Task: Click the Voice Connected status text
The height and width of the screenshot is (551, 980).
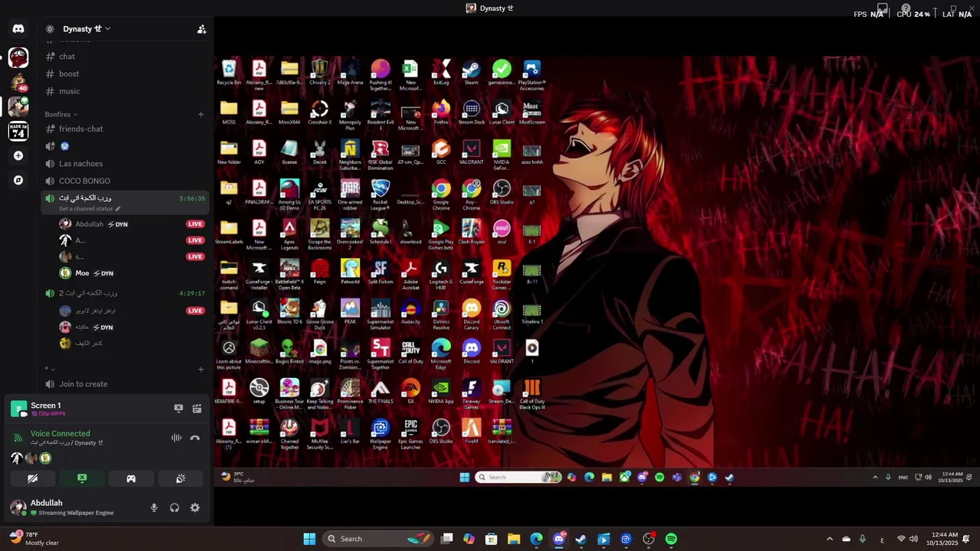Action: [x=60, y=433]
